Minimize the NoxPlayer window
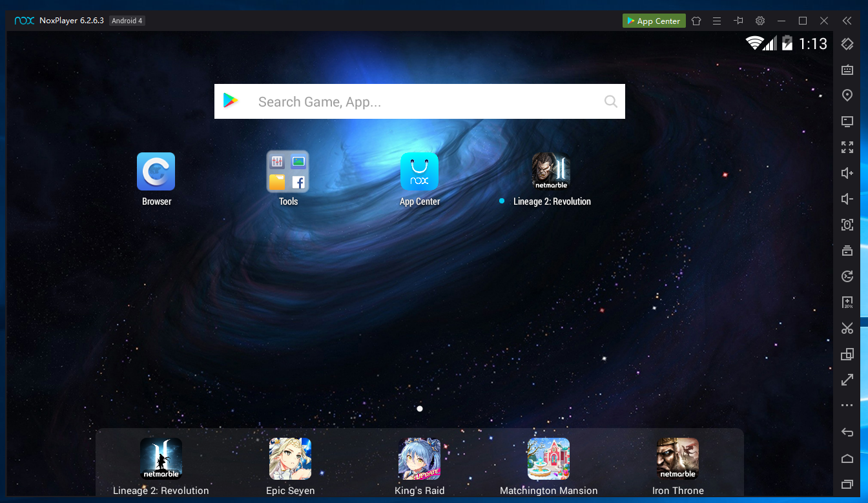 [781, 21]
